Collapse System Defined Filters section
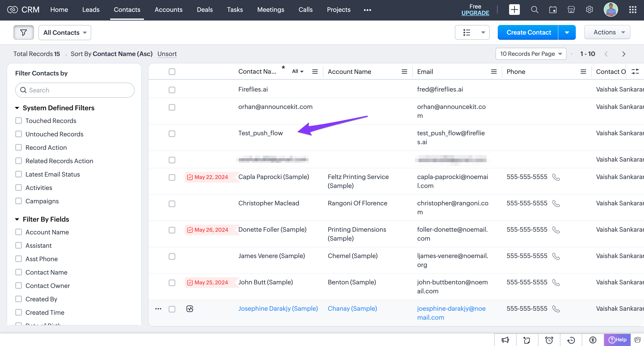Viewport: 644px width, 346px height. click(17, 108)
